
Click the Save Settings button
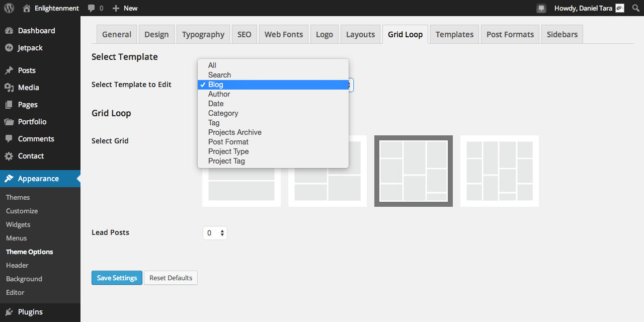click(117, 278)
